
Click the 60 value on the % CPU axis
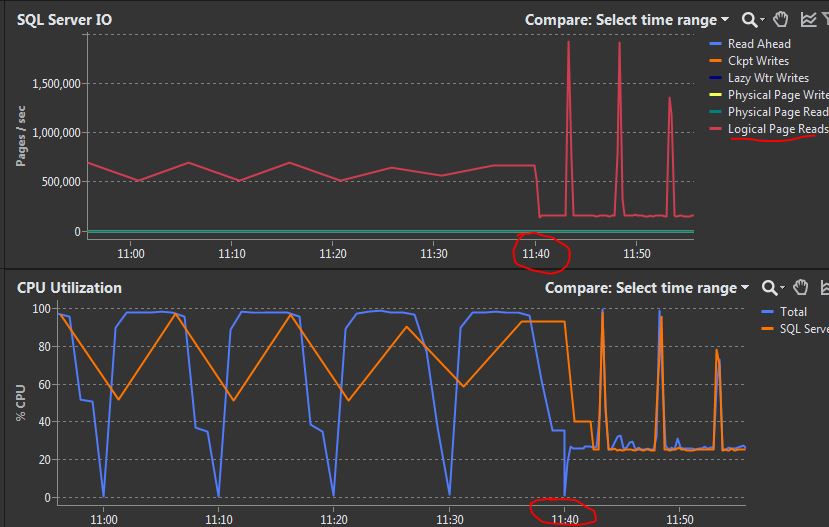[44, 384]
